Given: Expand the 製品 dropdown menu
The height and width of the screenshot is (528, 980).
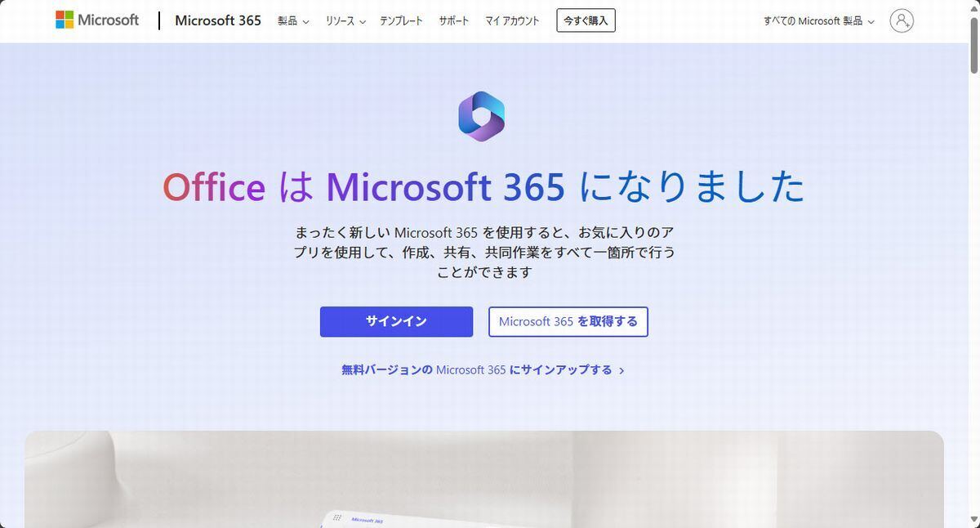Looking at the screenshot, I should (x=293, y=21).
